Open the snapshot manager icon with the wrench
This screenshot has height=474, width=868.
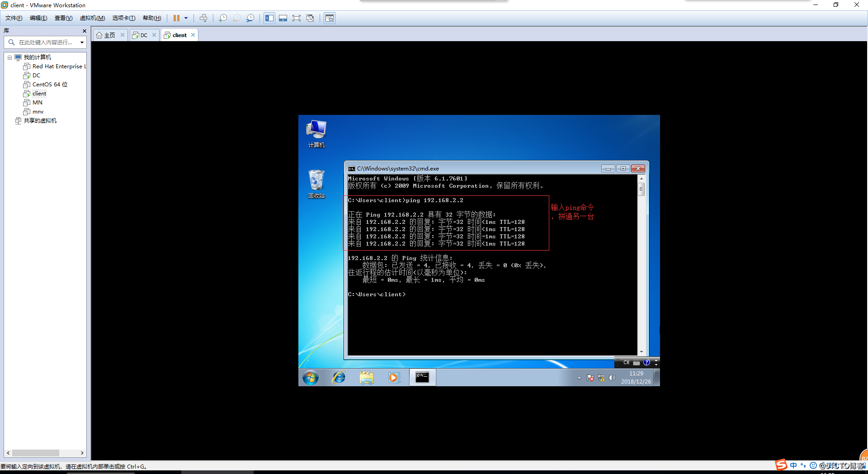250,18
